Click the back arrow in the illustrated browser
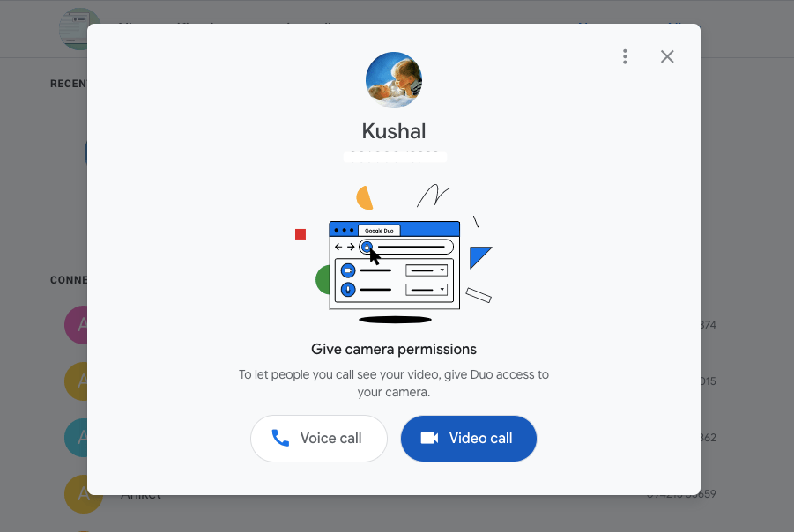Viewport: 794px width, 532px height. 338,247
